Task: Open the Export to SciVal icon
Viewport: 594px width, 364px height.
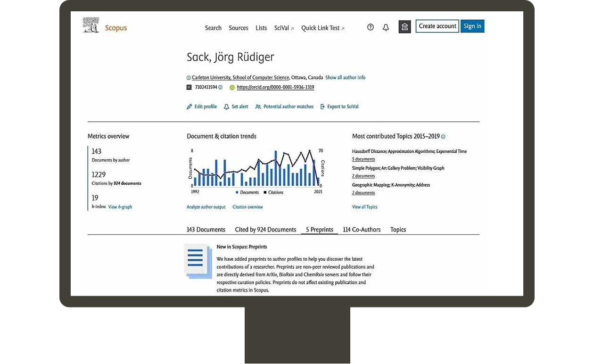Action: tap(322, 107)
